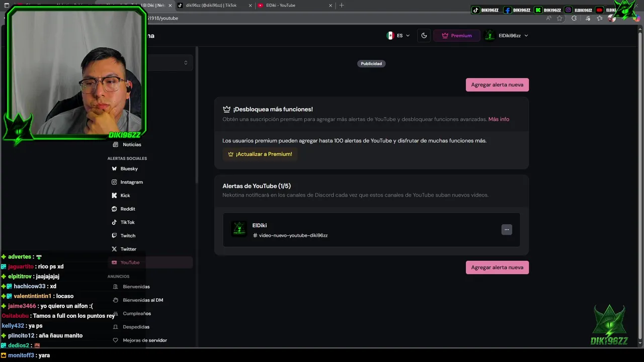Open Kick alerts in sidebar

click(150, 196)
